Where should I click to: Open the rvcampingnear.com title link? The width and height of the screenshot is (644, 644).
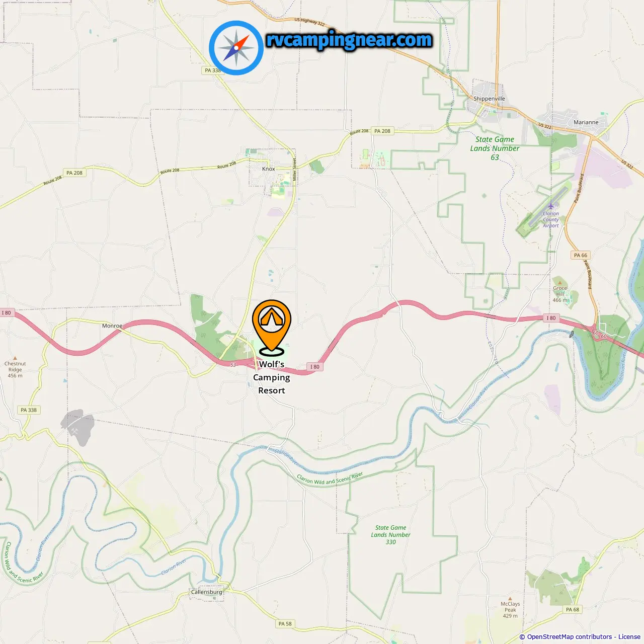(x=349, y=40)
